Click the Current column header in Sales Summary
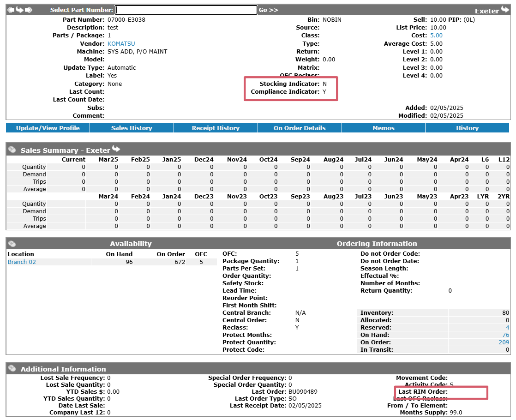 coord(73,160)
